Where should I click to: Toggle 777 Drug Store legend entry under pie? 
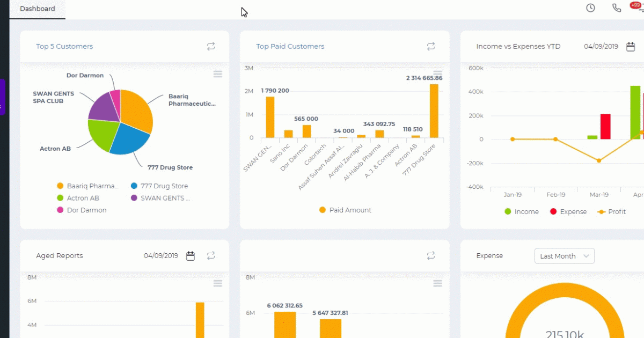click(159, 186)
